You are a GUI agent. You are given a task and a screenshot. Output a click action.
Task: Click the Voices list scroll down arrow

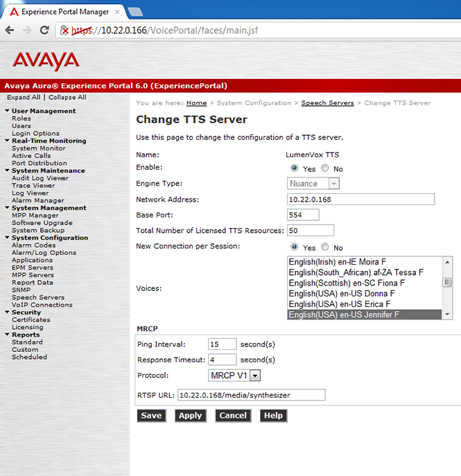(x=447, y=314)
